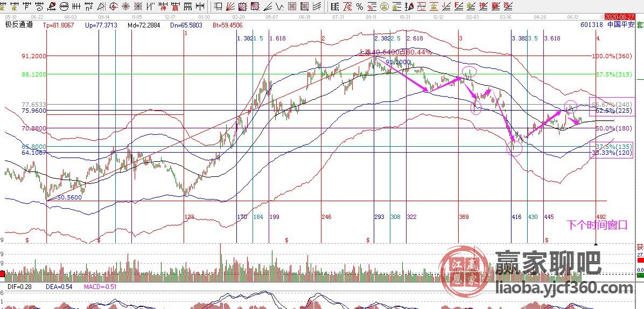Screen dimensions: 644x309
Task: Click the stock code 601318
Action: coord(592,25)
